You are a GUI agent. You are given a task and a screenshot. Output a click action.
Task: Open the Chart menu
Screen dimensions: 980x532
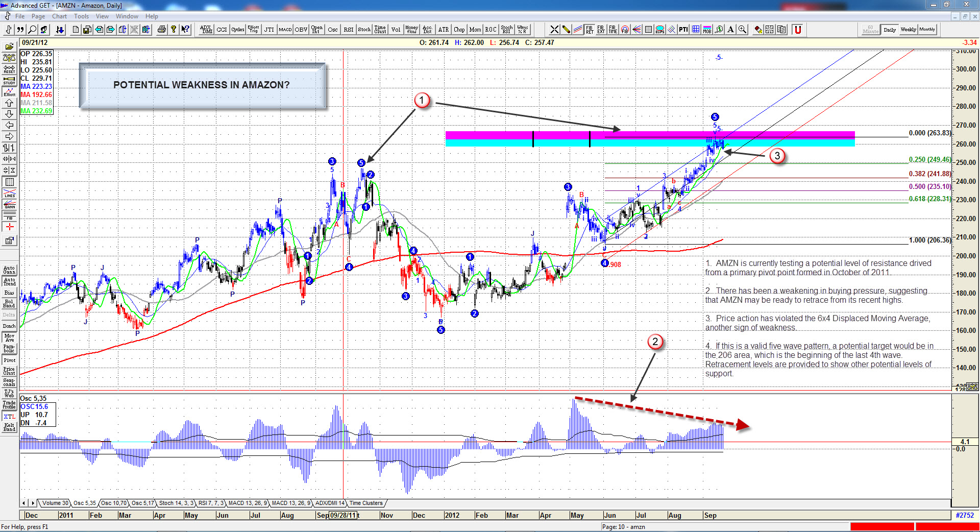point(60,16)
